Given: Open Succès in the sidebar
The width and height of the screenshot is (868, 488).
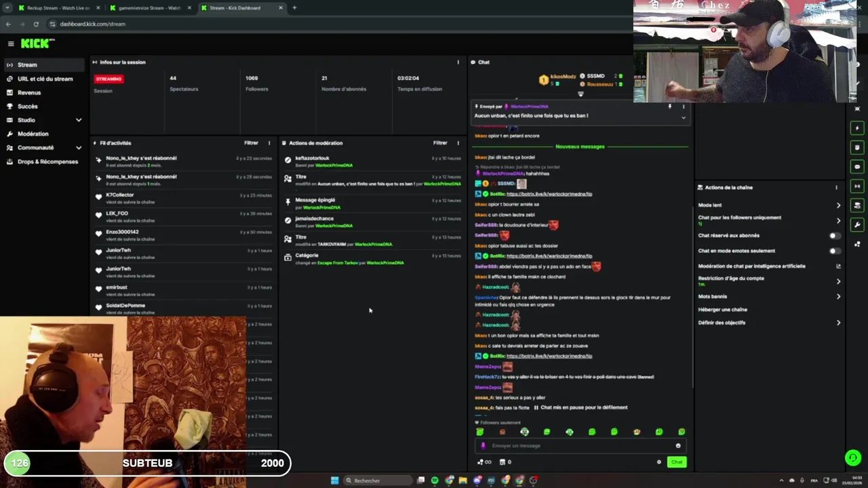Looking at the screenshot, I should point(43,106).
